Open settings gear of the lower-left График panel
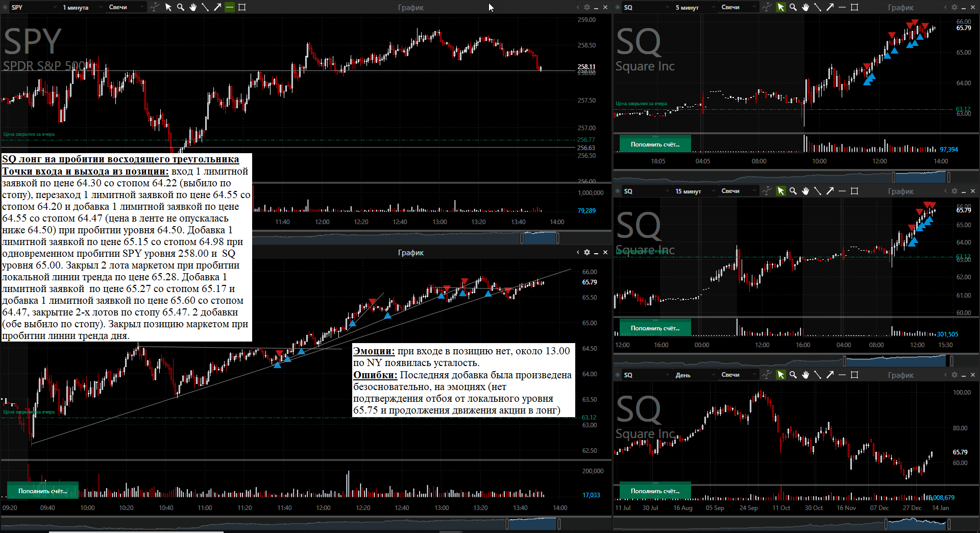This screenshot has height=533, width=980. (587, 252)
